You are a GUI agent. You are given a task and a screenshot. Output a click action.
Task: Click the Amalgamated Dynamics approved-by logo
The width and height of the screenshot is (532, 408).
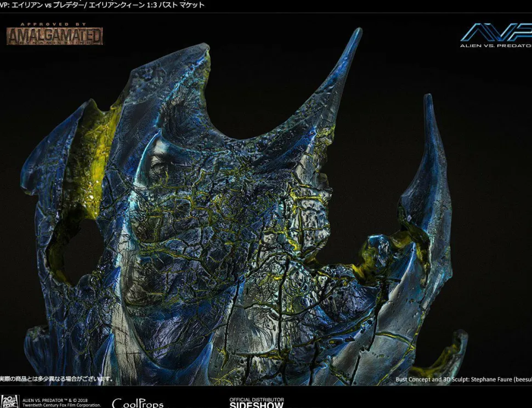pyautogui.click(x=55, y=34)
